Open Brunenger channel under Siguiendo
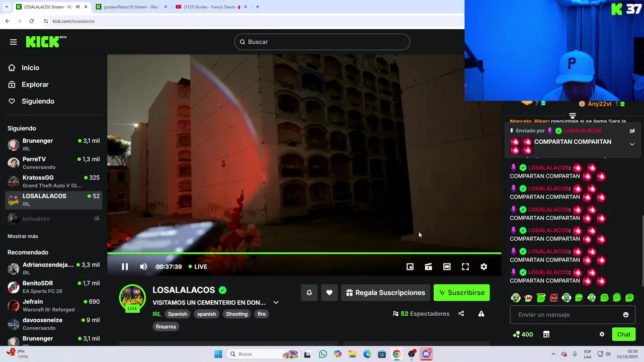This screenshot has width=644, height=362. [53, 145]
